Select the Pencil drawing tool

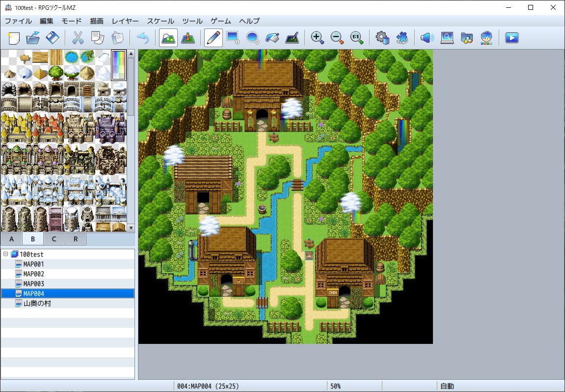[x=214, y=38]
